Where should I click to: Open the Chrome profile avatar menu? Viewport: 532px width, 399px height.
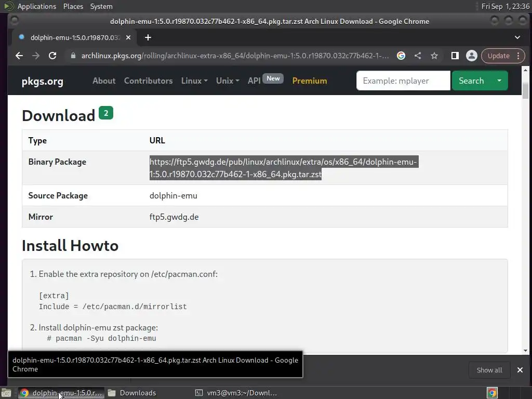pos(471,56)
